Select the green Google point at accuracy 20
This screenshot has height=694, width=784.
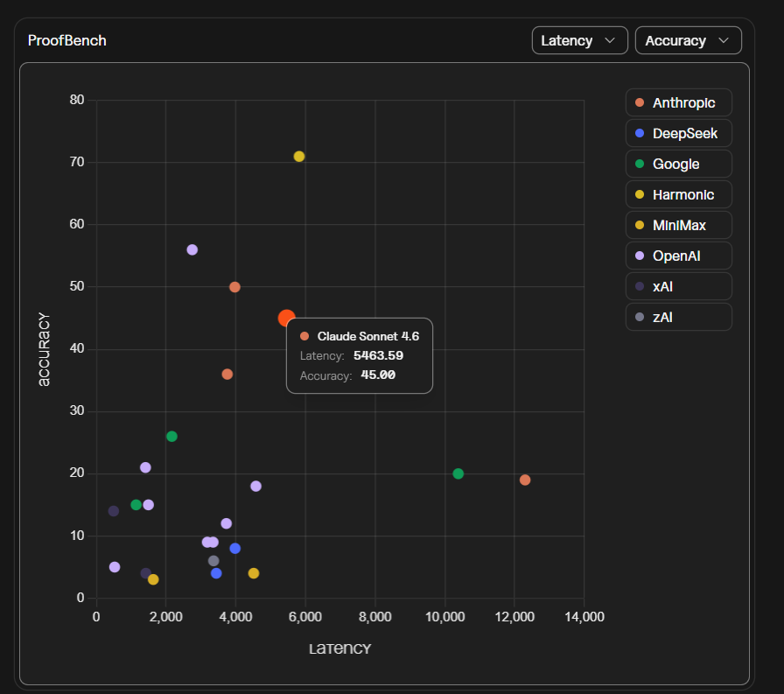tap(458, 473)
